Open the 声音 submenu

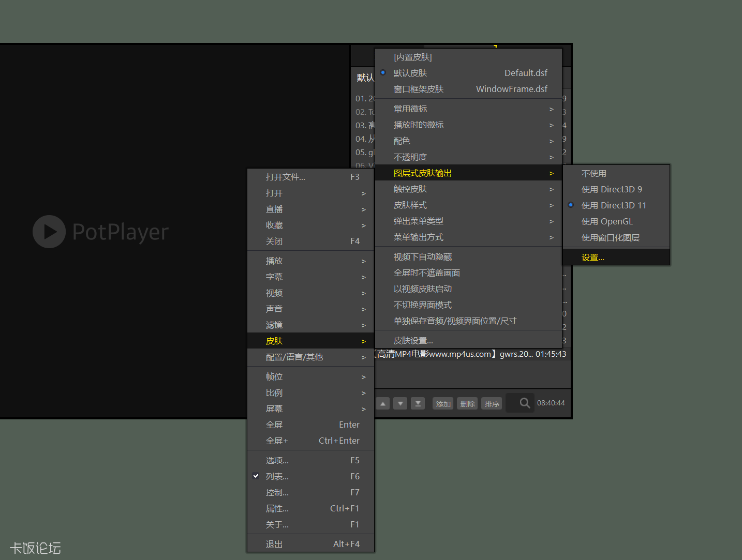tap(310, 309)
